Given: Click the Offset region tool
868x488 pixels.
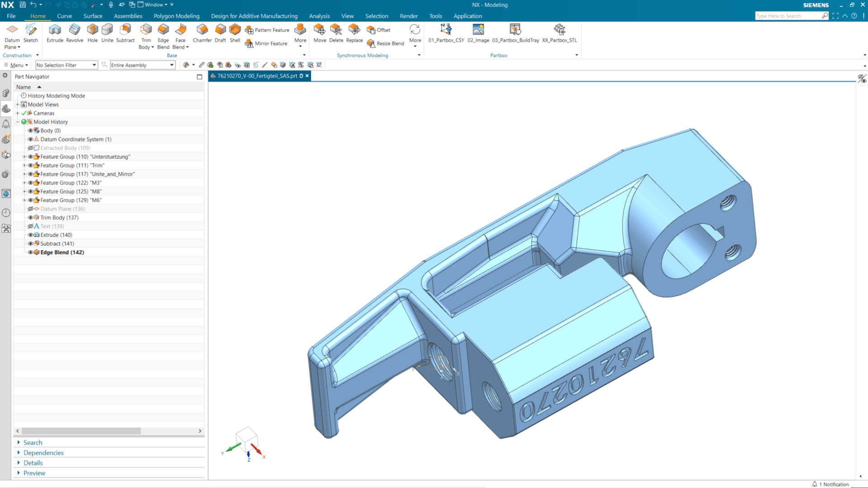Looking at the screenshot, I should [378, 30].
